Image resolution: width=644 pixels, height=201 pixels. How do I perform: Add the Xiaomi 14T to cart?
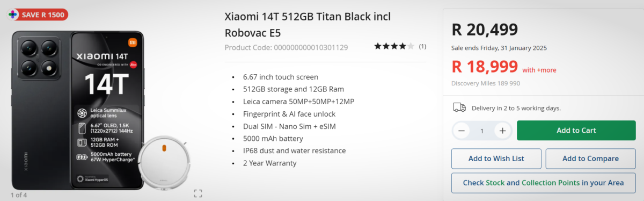pyautogui.click(x=576, y=131)
